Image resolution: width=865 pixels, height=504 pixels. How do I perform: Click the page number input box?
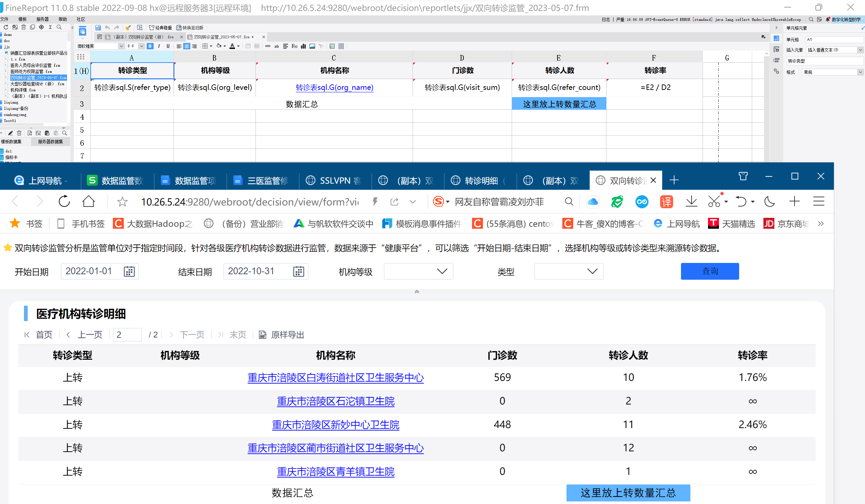(x=127, y=334)
